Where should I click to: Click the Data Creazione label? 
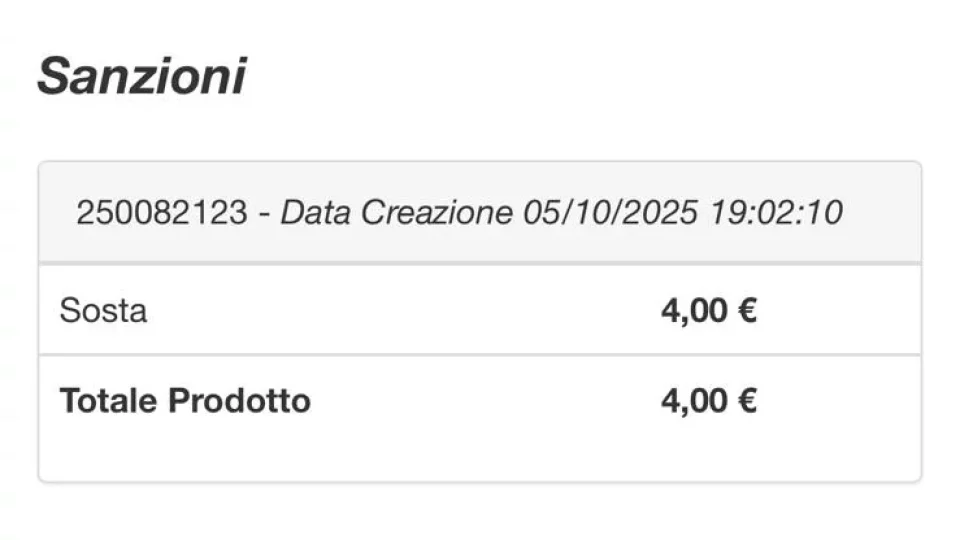pos(397,213)
